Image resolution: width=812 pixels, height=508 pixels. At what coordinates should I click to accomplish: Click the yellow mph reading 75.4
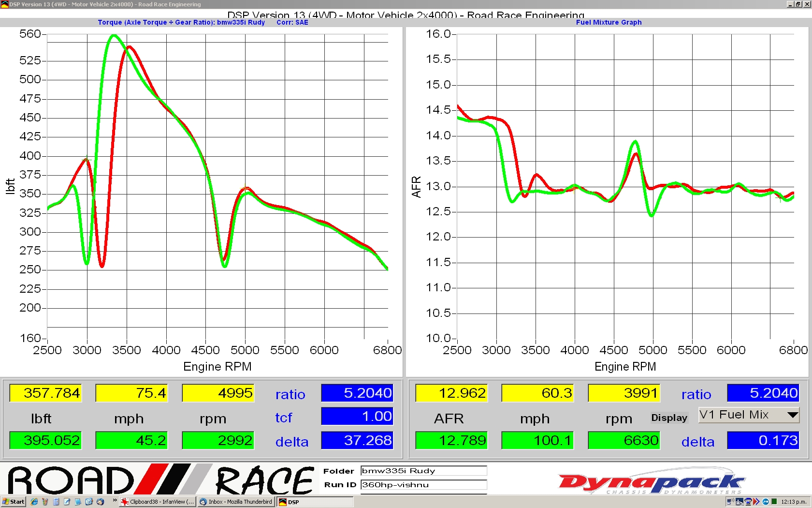pyautogui.click(x=131, y=393)
